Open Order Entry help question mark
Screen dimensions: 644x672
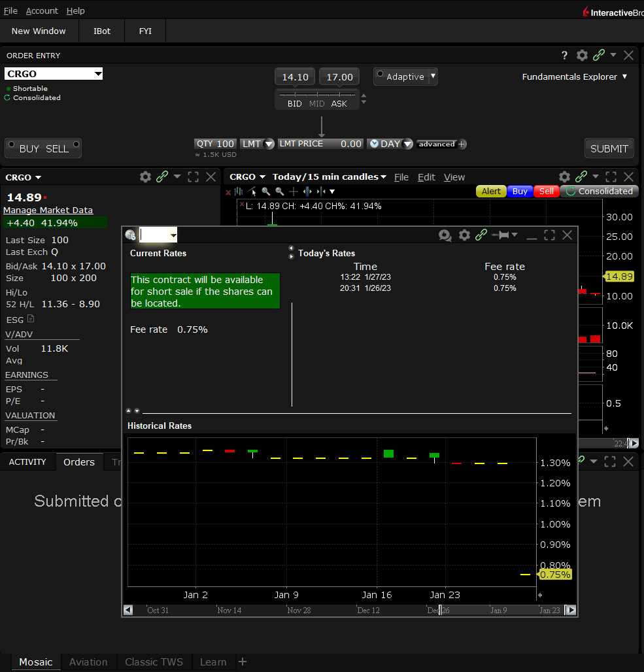[564, 56]
